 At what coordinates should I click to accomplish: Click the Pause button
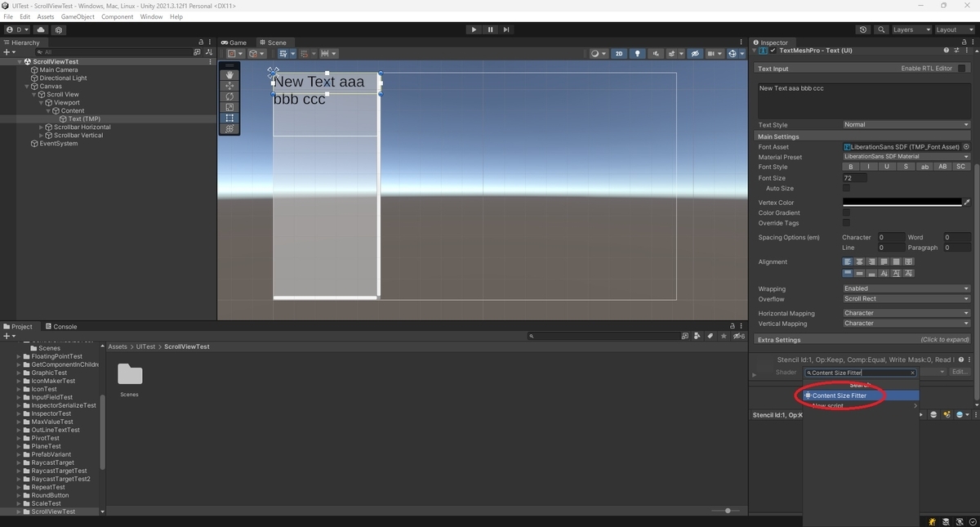click(490, 29)
